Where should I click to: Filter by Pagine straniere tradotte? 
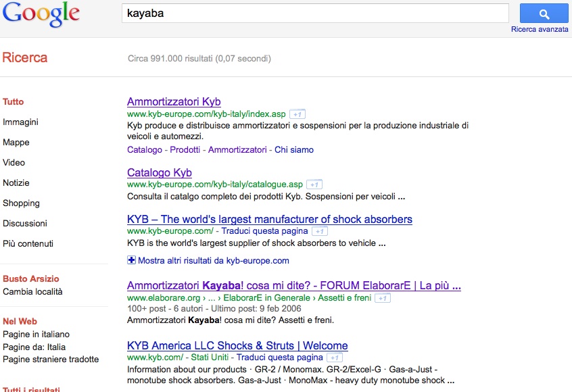click(51, 359)
